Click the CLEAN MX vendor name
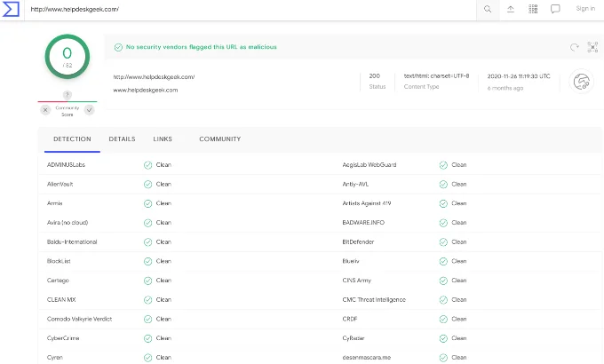Image resolution: width=604 pixels, height=364 pixels. tap(61, 300)
